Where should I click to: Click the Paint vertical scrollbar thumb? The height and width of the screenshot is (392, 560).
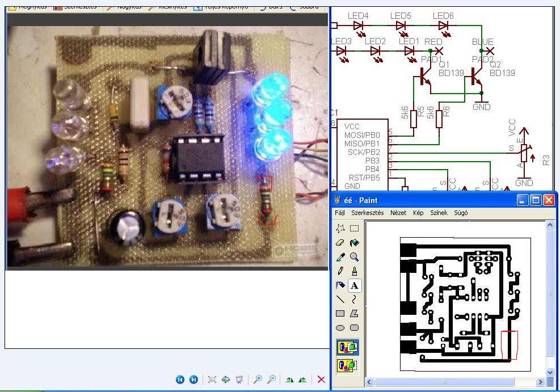[550, 293]
